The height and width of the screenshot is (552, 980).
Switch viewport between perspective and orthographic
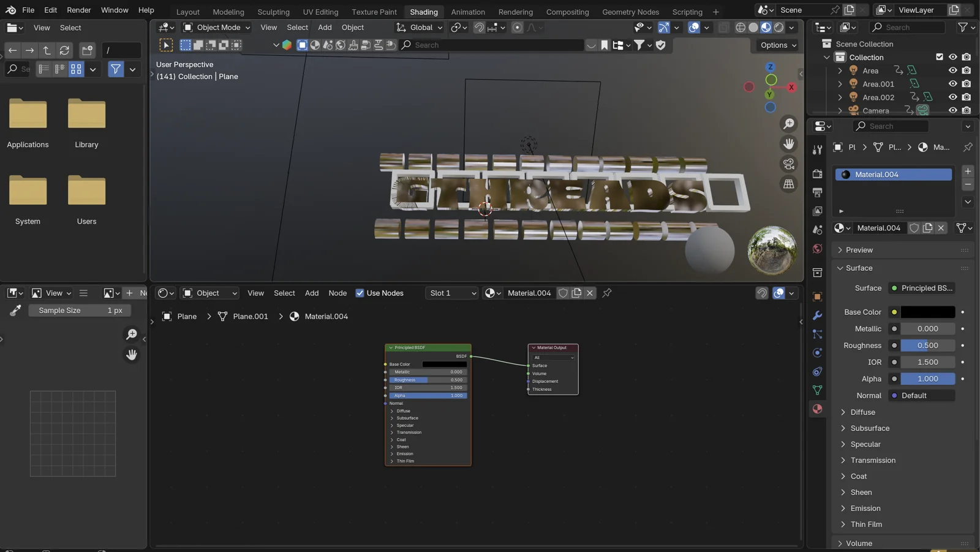point(789,184)
